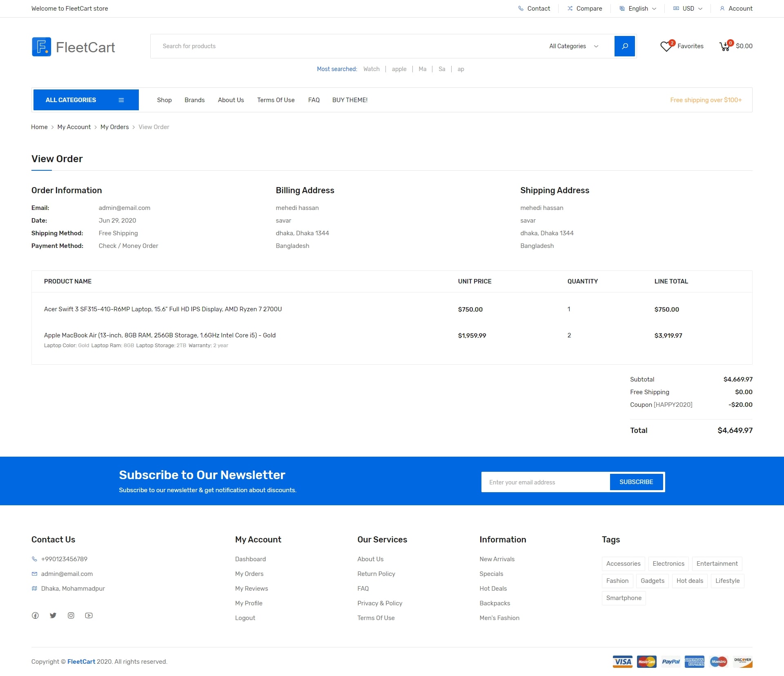Expand the USD currency dropdown
Screen dimensions: 784x676
coord(688,9)
